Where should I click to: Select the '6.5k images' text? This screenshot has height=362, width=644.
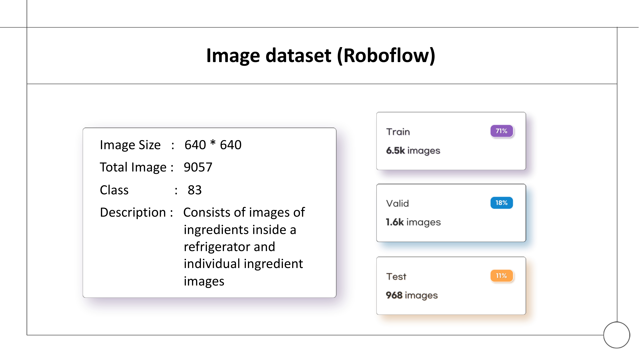pyautogui.click(x=413, y=151)
